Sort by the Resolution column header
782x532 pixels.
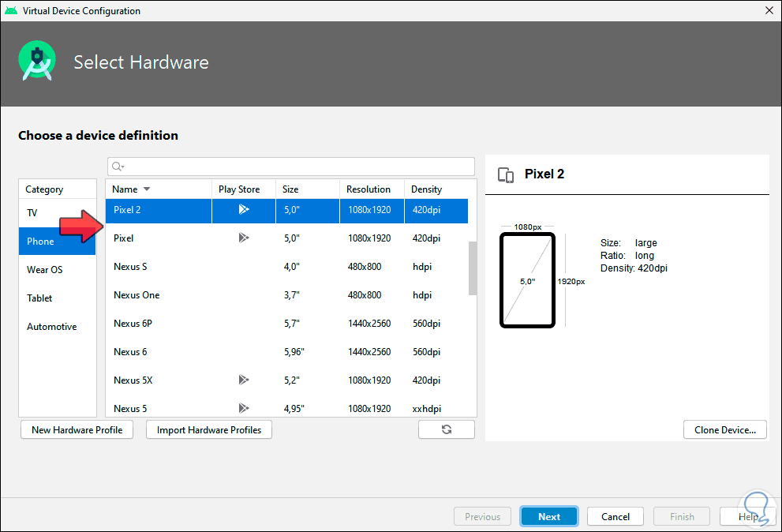point(369,189)
